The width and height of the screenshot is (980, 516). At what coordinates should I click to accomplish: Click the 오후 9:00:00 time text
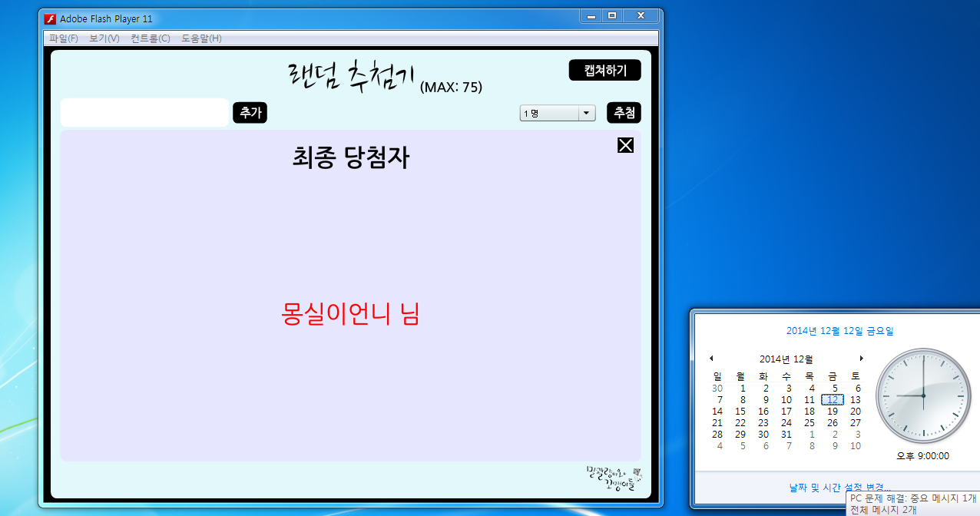tap(923, 456)
